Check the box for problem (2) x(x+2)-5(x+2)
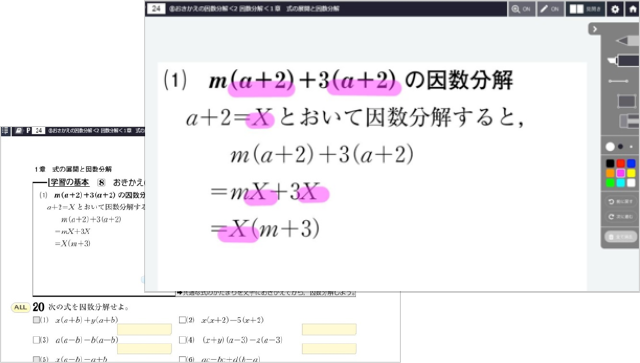The image size is (640, 363). pos(182,320)
